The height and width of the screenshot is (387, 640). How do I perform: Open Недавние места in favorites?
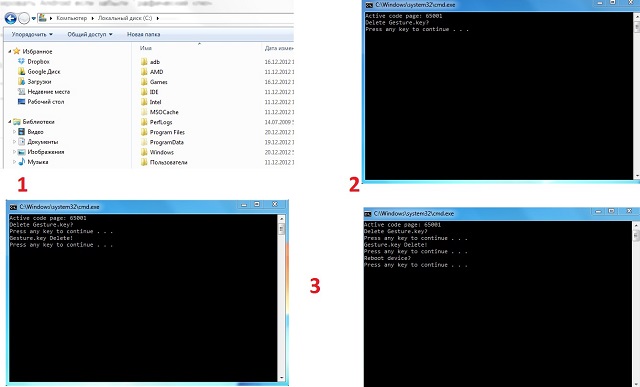[x=49, y=92]
